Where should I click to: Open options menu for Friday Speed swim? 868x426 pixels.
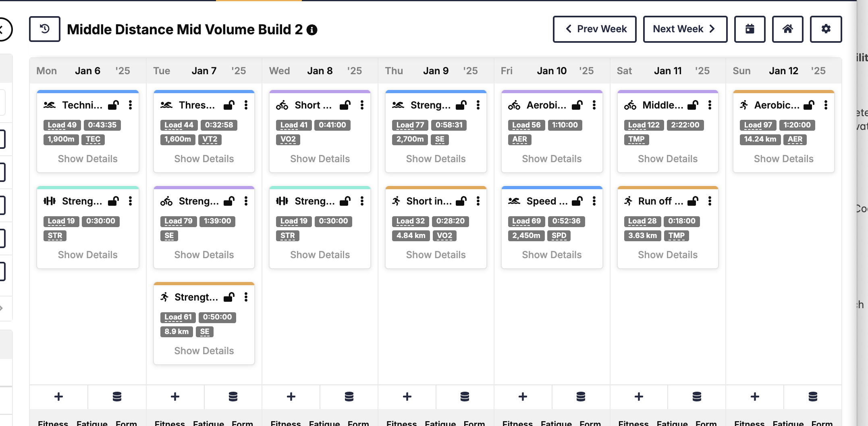coord(594,201)
